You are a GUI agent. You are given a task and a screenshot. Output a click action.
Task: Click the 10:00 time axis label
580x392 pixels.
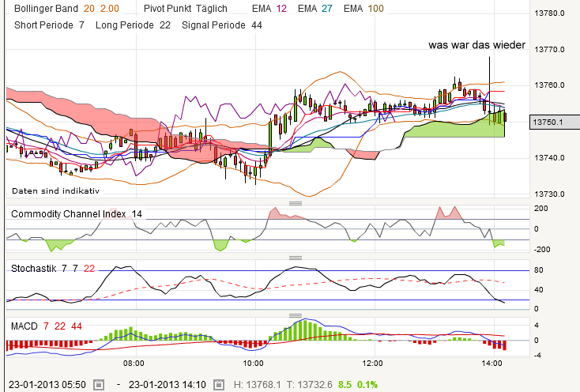(253, 364)
